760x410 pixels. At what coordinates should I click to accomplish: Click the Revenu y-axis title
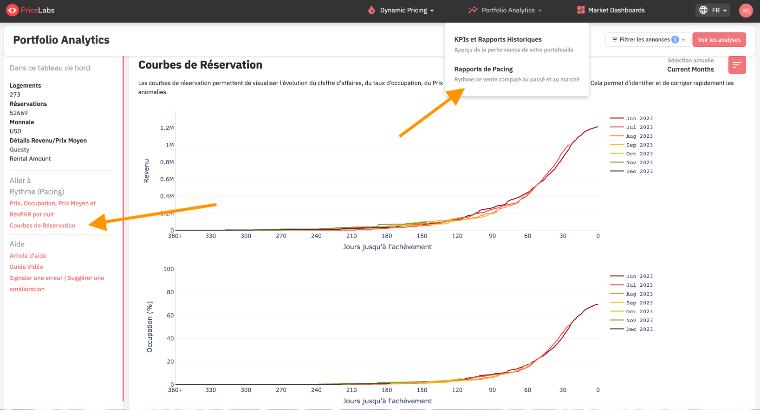(x=146, y=171)
